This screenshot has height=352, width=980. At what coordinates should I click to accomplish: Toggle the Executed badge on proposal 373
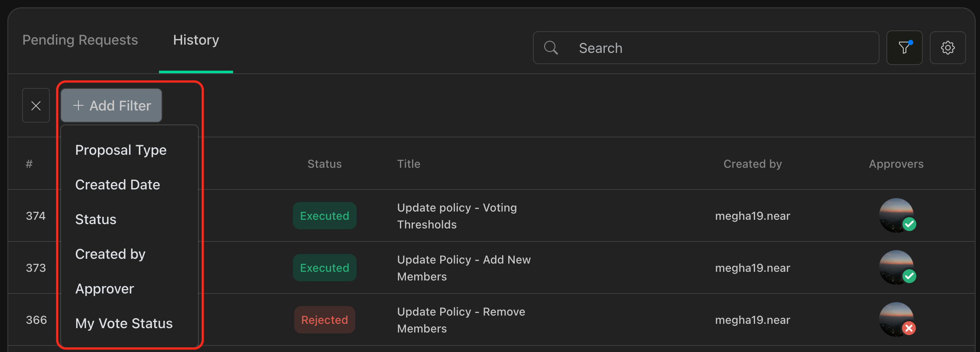tap(324, 267)
